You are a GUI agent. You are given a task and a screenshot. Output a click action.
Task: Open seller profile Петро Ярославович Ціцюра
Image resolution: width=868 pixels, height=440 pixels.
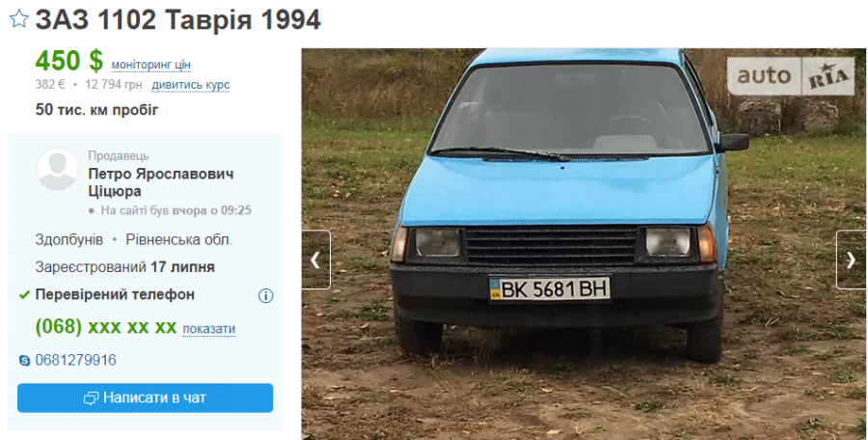coord(161,182)
